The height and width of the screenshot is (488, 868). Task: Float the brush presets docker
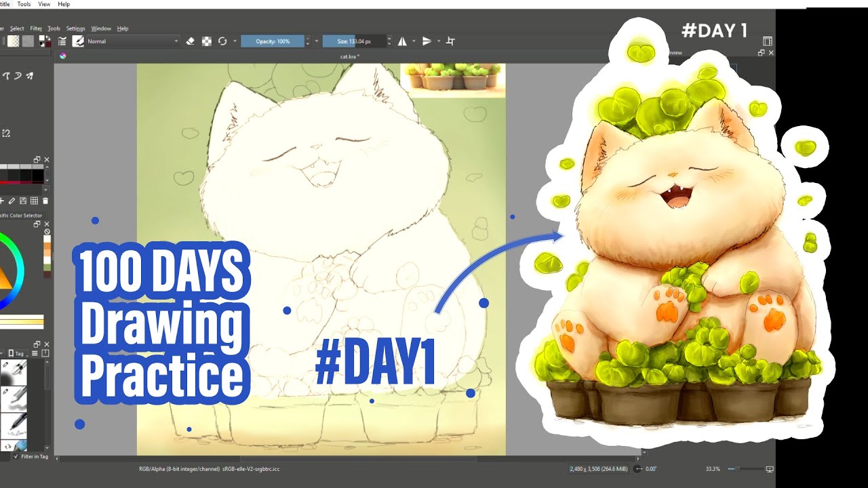pyautogui.click(x=37, y=344)
